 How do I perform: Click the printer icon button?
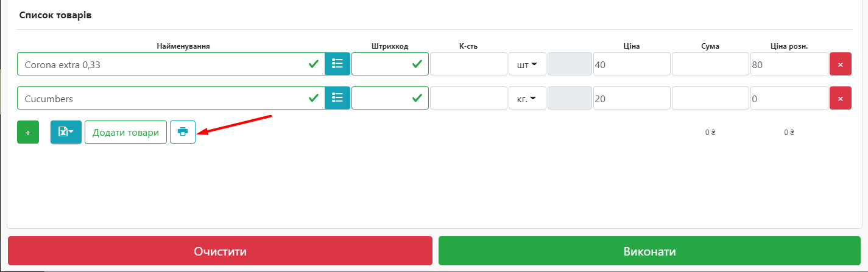(183, 131)
